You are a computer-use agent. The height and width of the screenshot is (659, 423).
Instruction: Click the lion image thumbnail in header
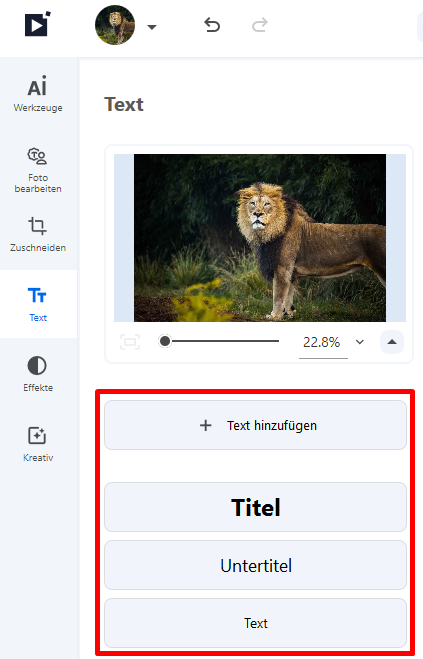[x=115, y=25]
